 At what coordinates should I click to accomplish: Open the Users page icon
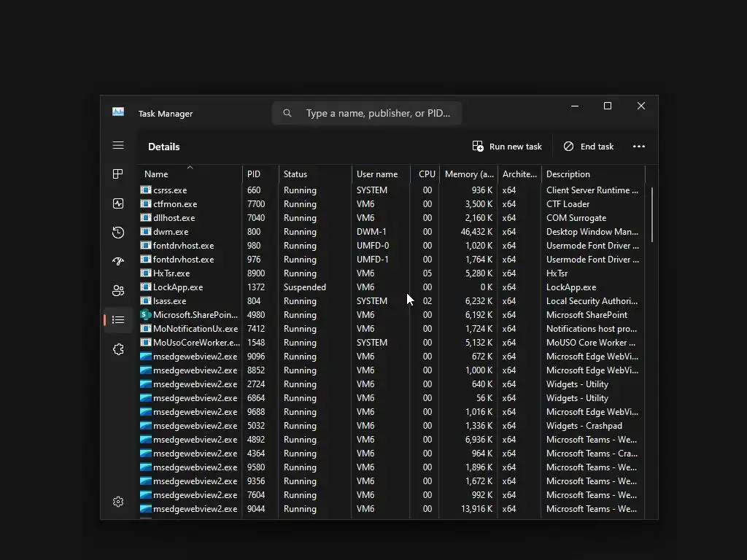tap(118, 290)
